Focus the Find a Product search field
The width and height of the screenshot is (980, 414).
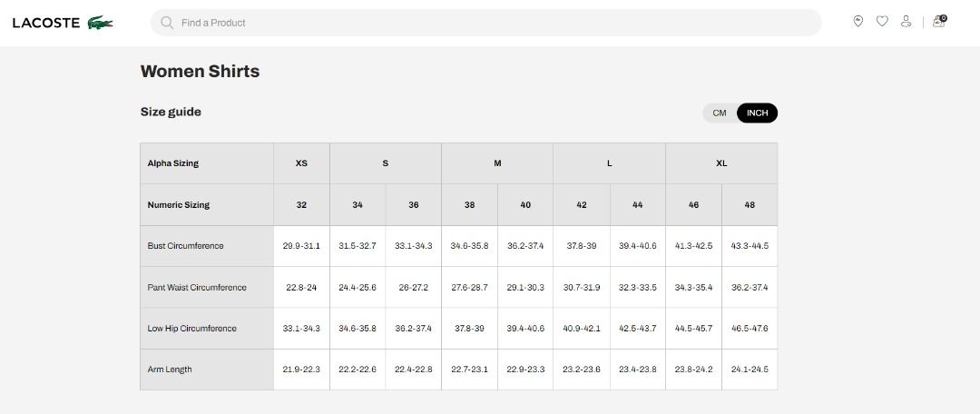tap(485, 23)
